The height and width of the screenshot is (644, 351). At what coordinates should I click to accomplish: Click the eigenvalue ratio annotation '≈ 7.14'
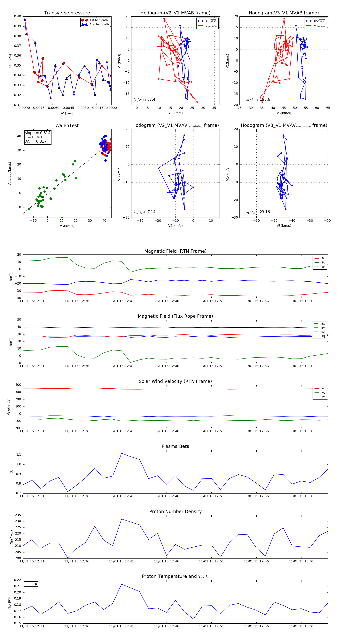click(144, 212)
